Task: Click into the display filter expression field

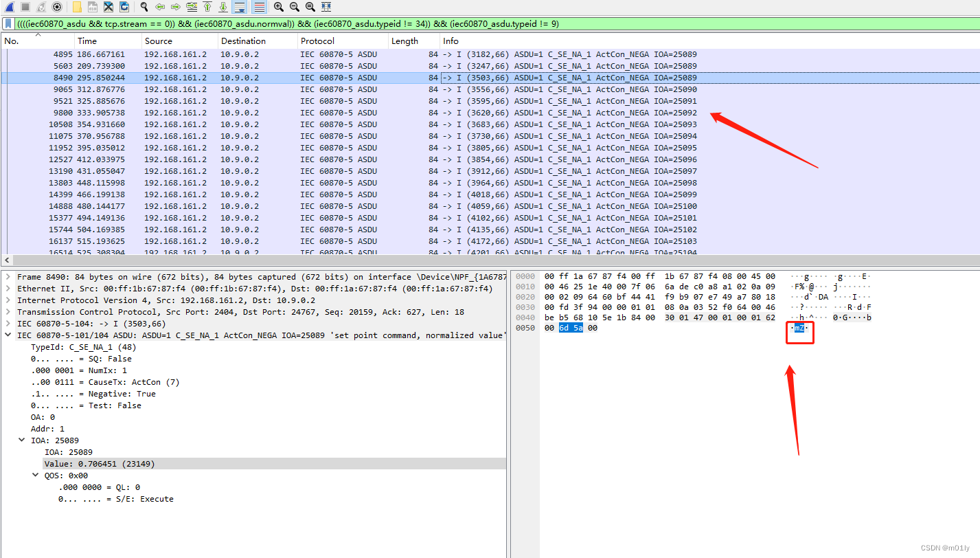Action: click(497, 23)
